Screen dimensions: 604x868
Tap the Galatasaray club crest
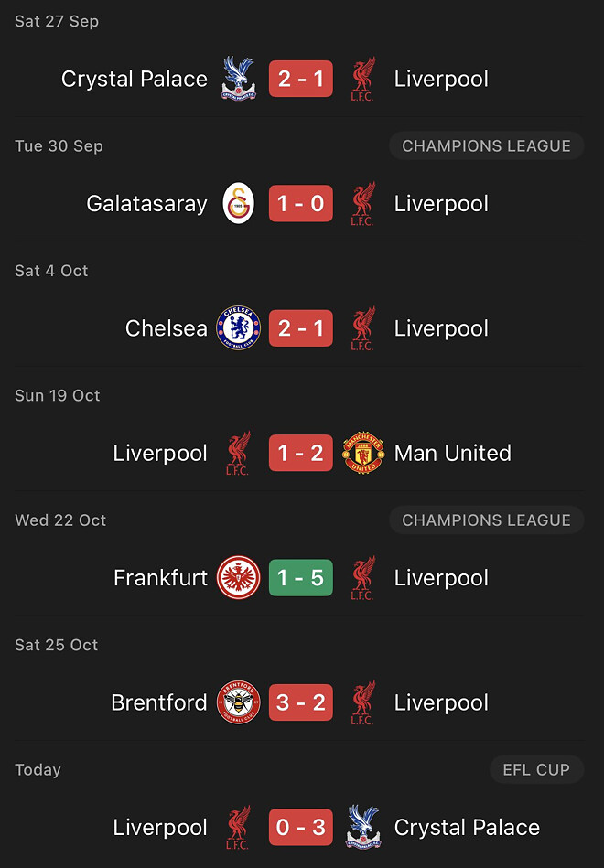pyautogui.click(x=239, y=203)
